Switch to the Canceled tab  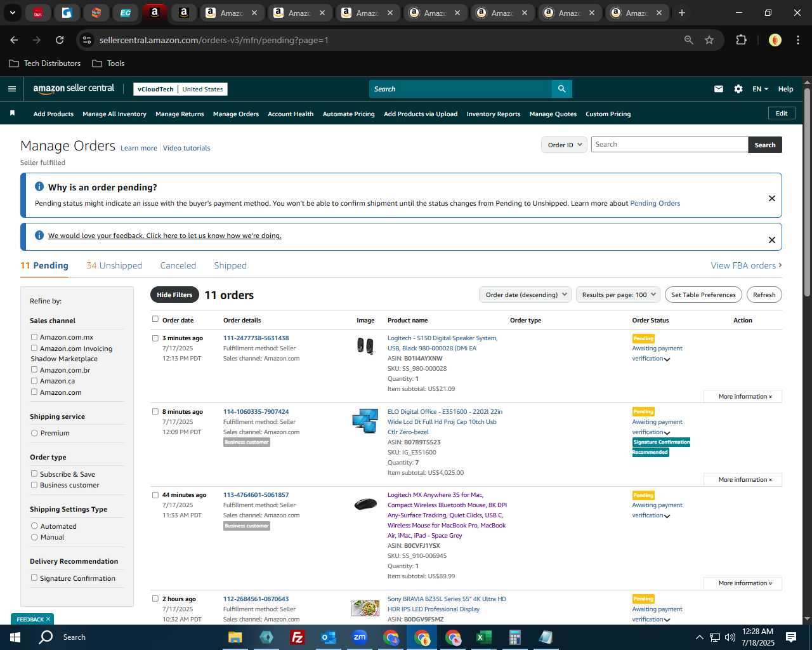click(178, 265)
